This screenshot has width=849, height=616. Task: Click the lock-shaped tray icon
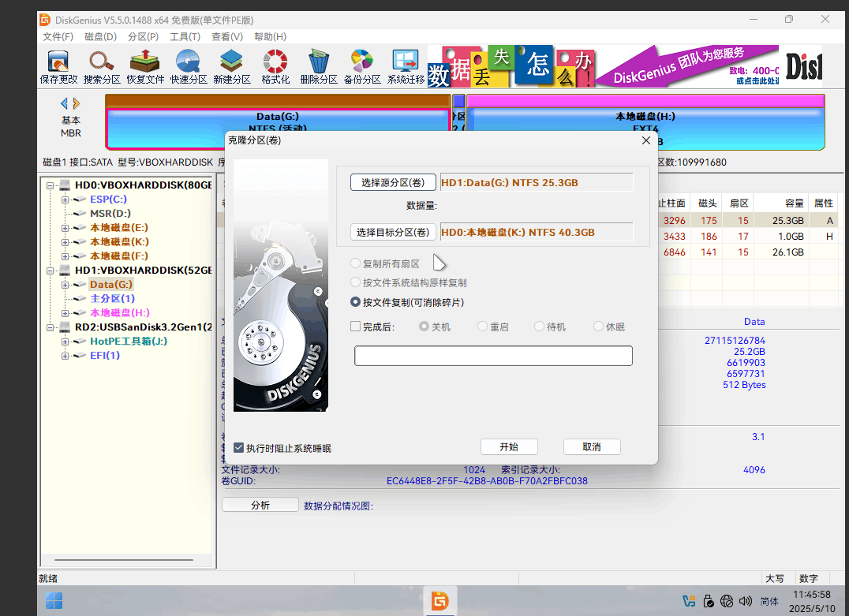(x=709, y=601)
